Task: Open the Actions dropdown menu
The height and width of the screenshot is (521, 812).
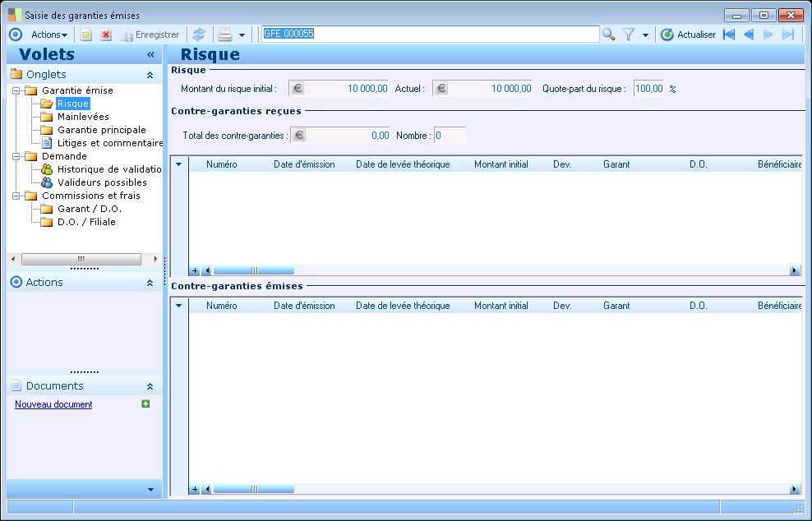Action: [x=49, y=35]
